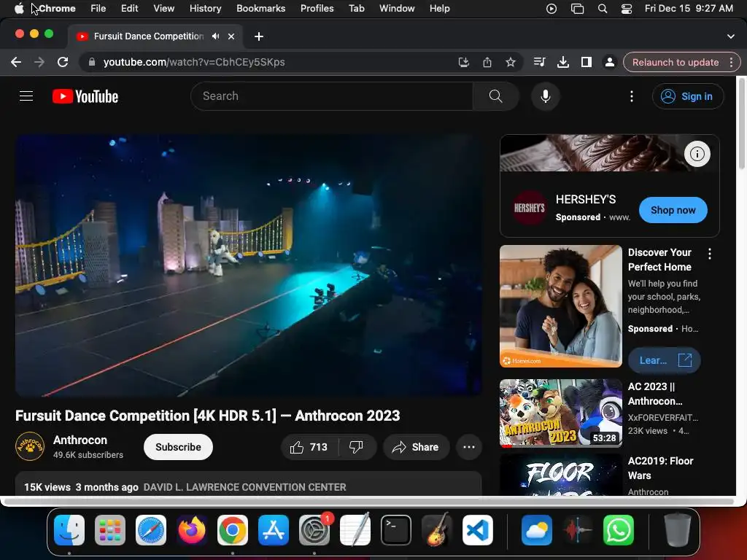Click the Sign in button

[x=687, y=96]
